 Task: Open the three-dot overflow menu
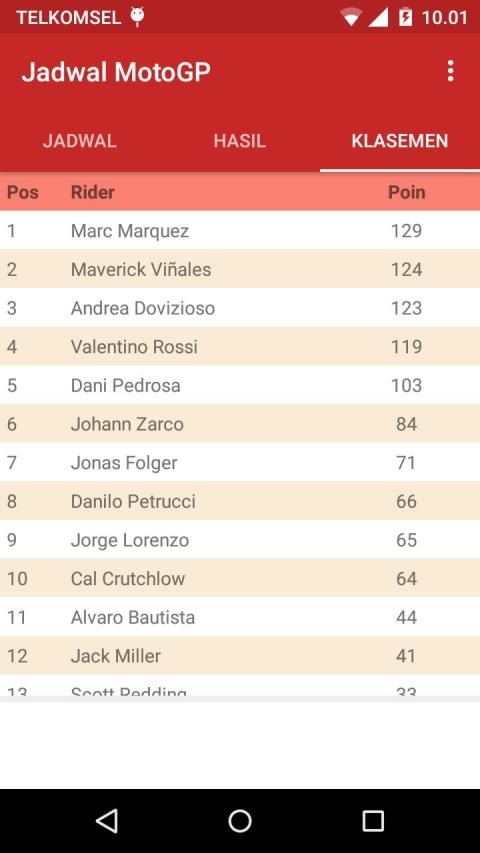tap(450, 71)
